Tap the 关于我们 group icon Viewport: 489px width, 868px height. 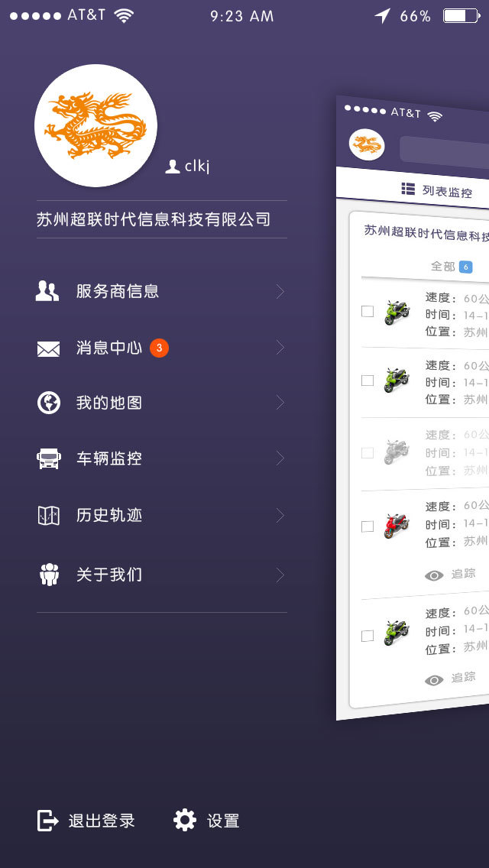pyautogui.click(x=49, y=575)
